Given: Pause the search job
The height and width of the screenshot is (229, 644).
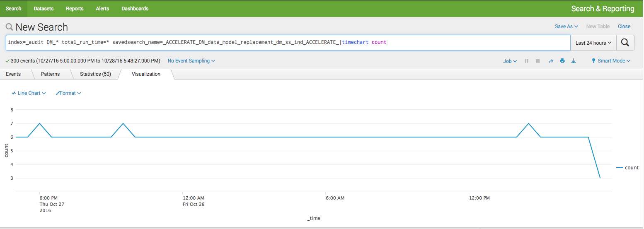Looking at the screenshot, I should tap(527, 61).
